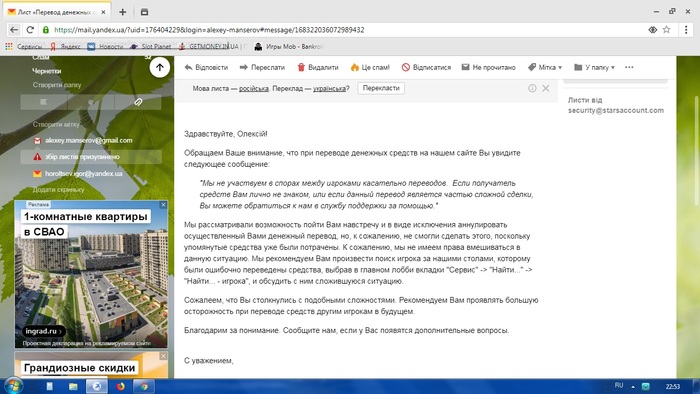Click the ingrad.ru ad link
This screenshot has width=700, height=394.
pyautogui.click(x=44, y=331)
